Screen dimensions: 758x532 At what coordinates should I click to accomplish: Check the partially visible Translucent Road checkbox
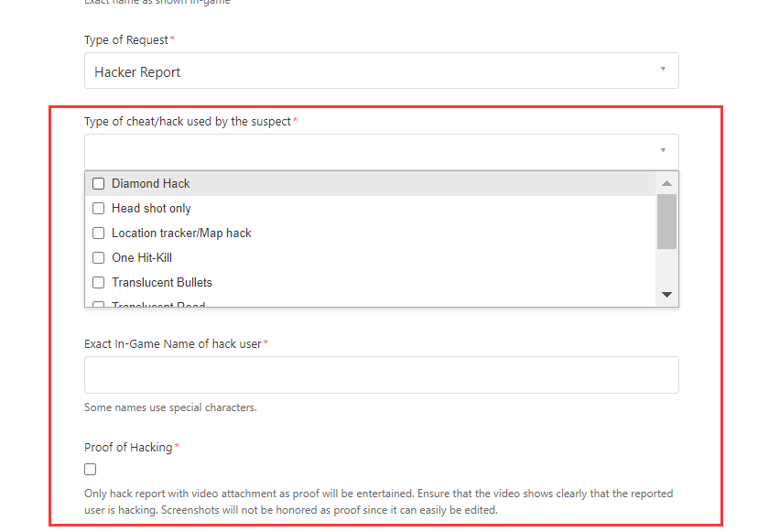(98, 303)
